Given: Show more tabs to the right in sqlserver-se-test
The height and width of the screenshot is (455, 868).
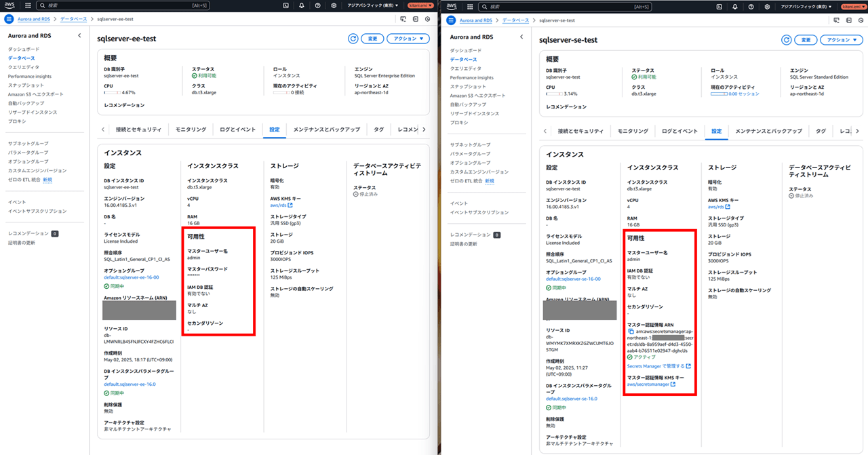Looking at the screenshot, I should (x=857, y=131).
